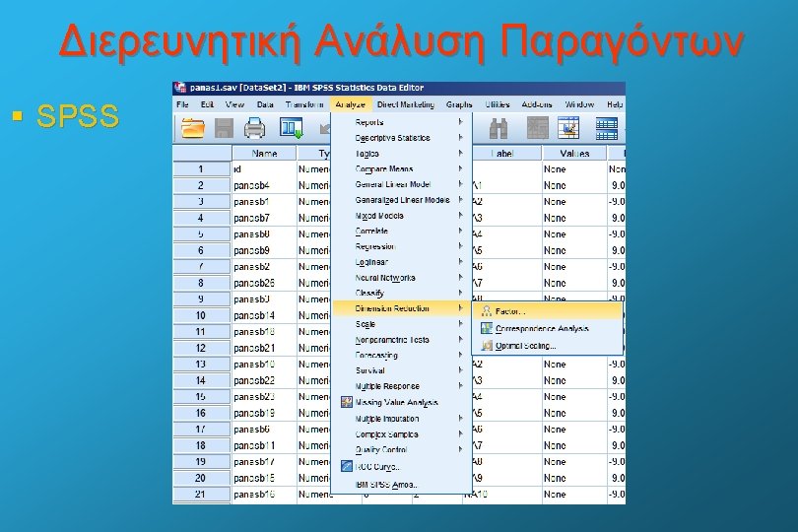
Task: Expand the General Linear Model submenu arrow
Action: point(461,184)
